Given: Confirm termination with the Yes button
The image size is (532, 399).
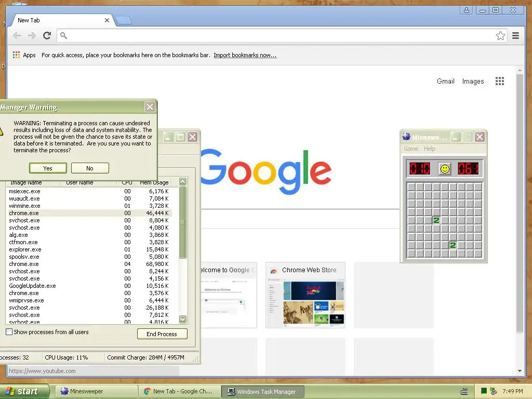Looking at the screenshot, I should [48, 168].
